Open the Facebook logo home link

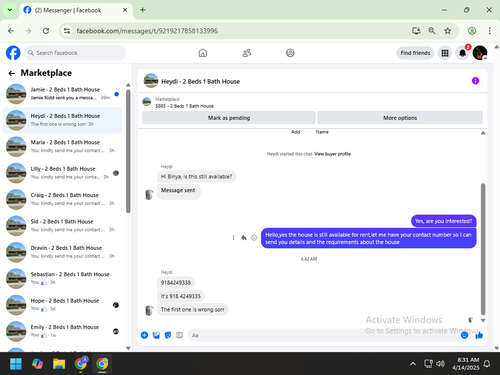pos(13,53)
